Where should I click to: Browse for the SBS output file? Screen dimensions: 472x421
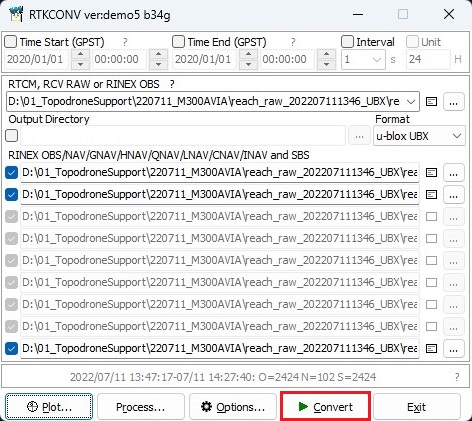(453, 349)
